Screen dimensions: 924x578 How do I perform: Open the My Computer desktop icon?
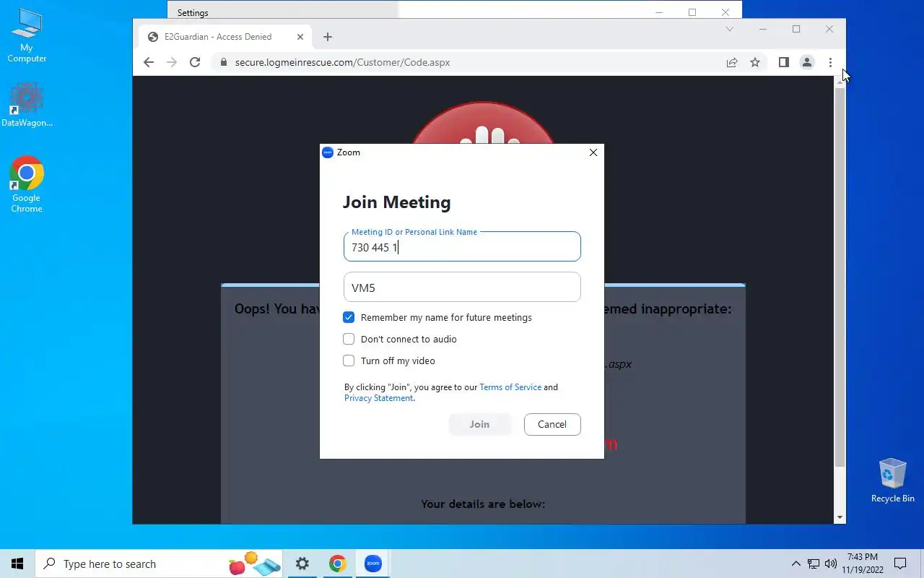pyautogui.click(x=27, y=35)
